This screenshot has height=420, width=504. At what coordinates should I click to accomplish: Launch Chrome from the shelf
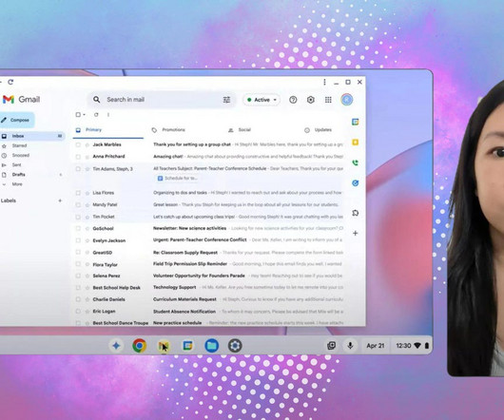140,346
